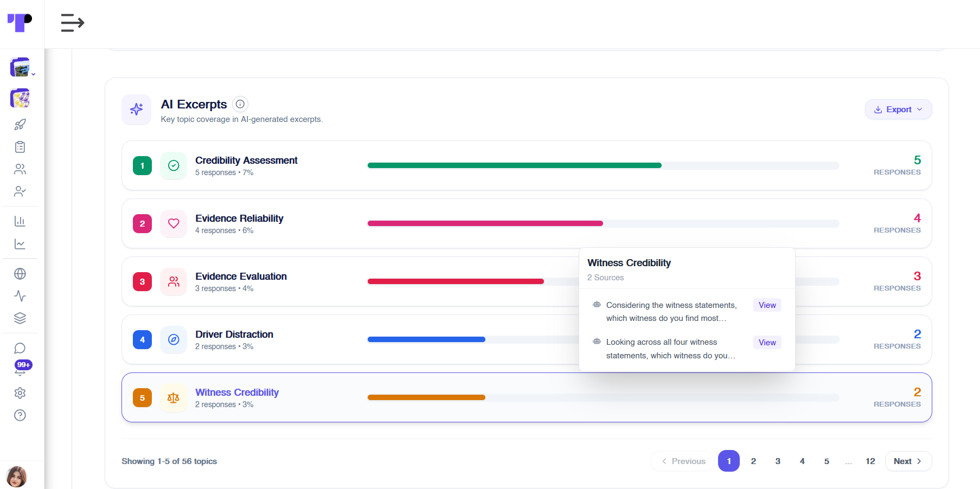
Task: Click the compass icon for Driver Distraction
Action: coord(174,339)
